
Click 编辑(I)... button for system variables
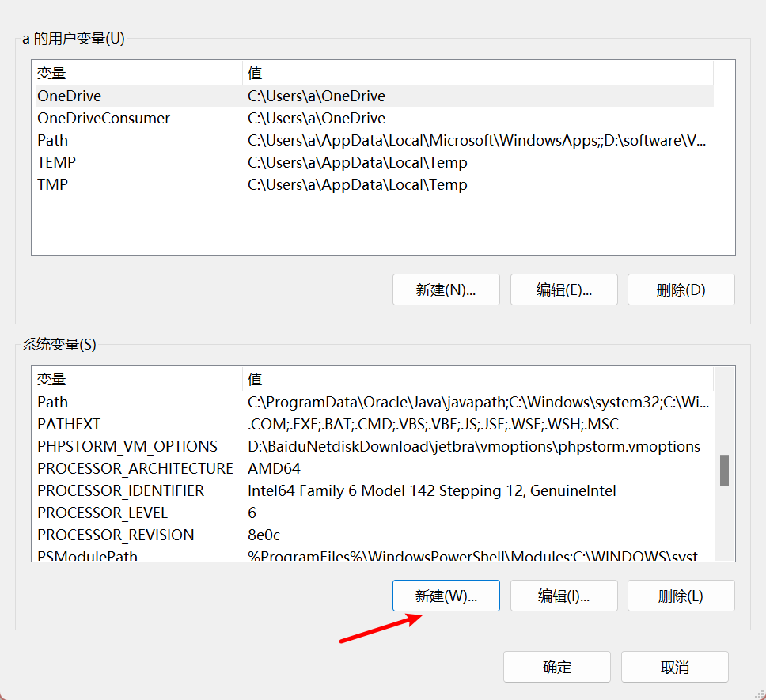pyautogui.click(x=563, y=596)
